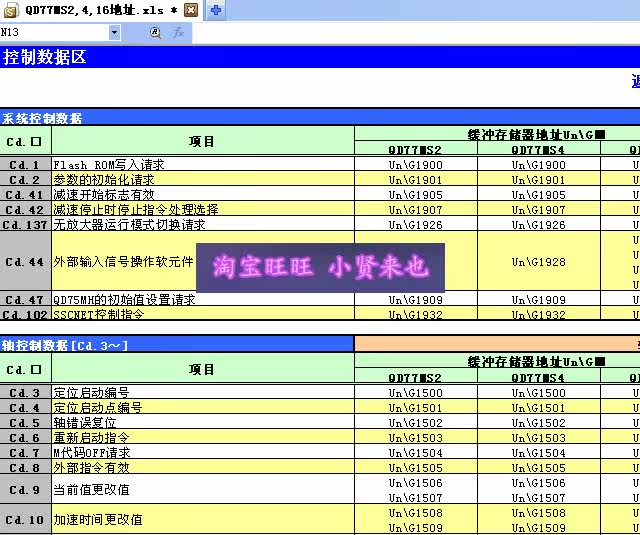Open the insert function fx button

178,32
